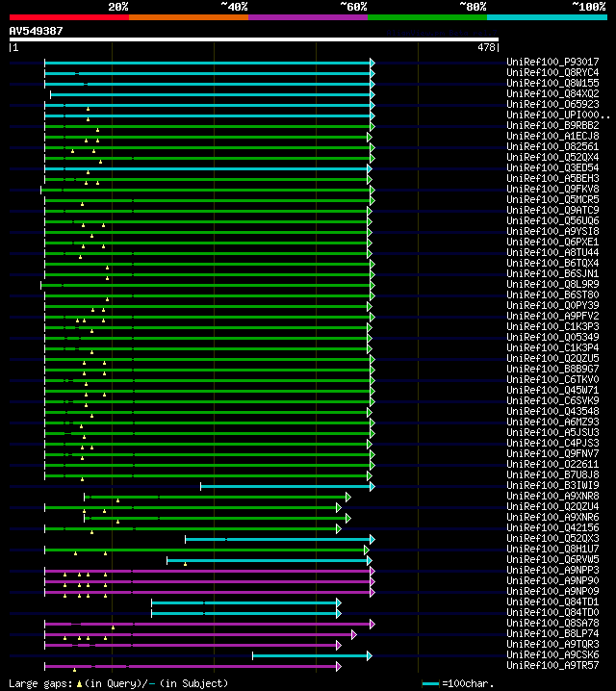The height and width of the screenshot is (691, 616).
Task: Open hit UniRef100_P93017
Action: click(x=552, y=62)
